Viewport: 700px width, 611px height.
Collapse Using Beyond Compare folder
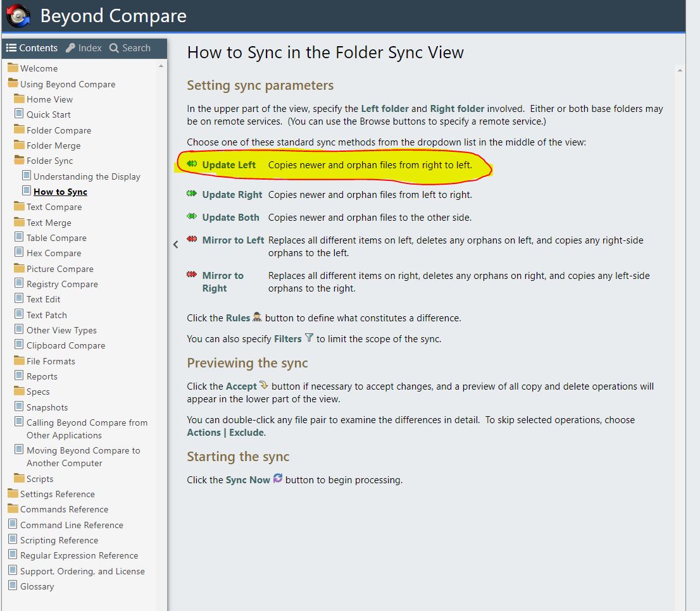[x=61, y=84]
